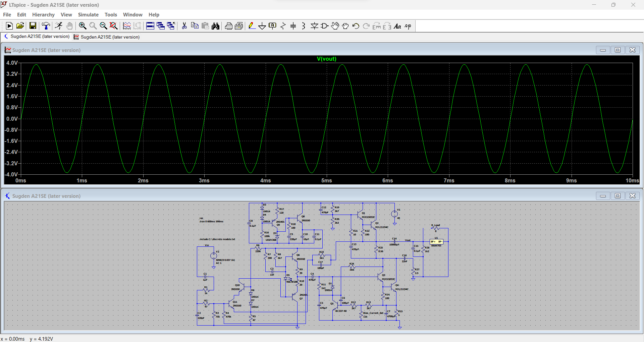Click the SINE(0 0.037 1k) source value
The image size is (644, 342).
click(225, 260)
